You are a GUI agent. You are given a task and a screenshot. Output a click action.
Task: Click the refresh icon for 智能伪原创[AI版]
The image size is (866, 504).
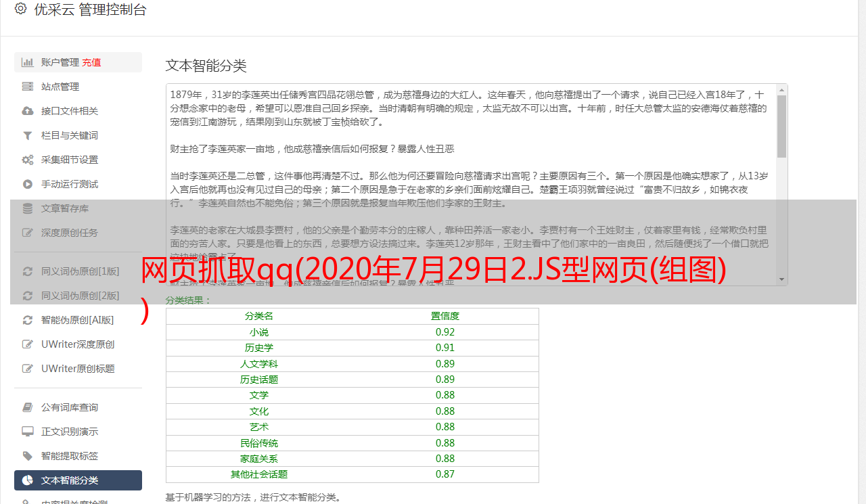[x=28, y=320]
